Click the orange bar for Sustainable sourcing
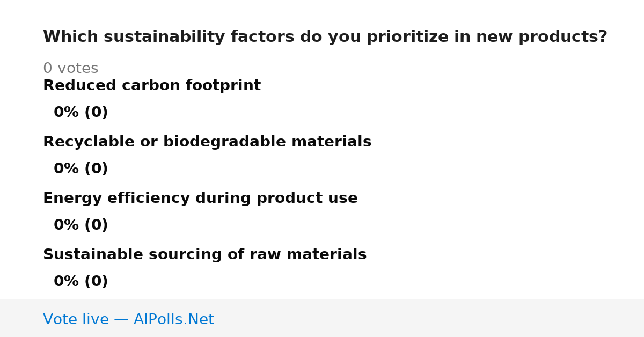Viewport: 644px width, 337px height. [x=43, y=282]
